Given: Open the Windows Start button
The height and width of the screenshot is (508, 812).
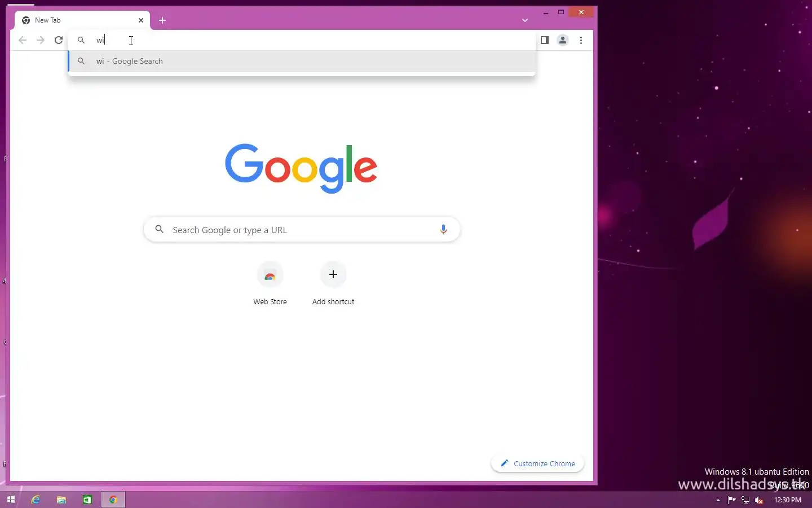Looking at the screenshot, I should (x=11, y=500).
